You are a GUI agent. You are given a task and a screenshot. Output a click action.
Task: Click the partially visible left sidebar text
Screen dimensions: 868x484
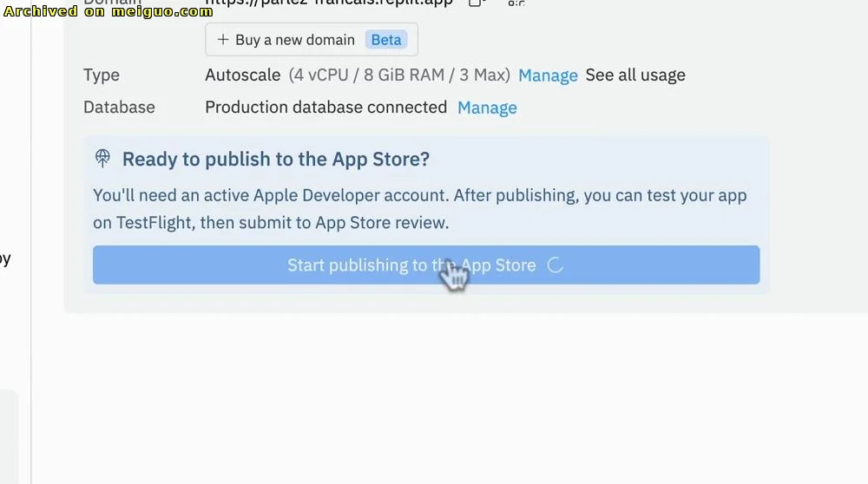pyautogui.click(x=5, y=258)
